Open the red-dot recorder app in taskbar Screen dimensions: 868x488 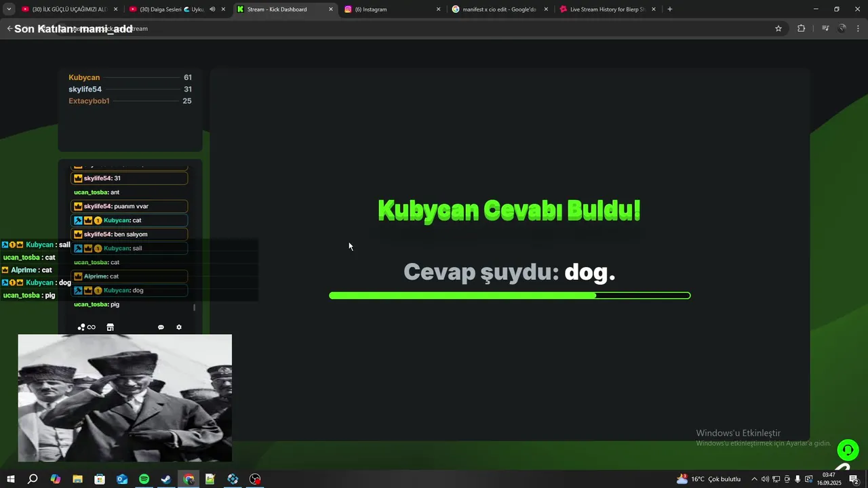(x=255, y=479)
